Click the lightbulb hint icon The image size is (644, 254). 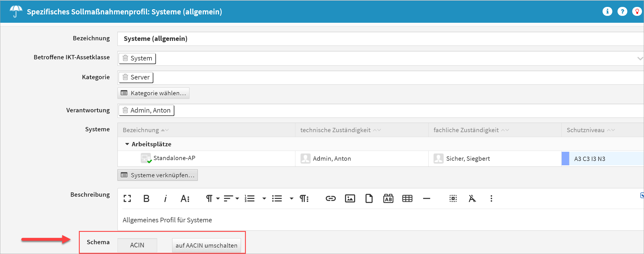pyautogui.click(x=637, y=12)
